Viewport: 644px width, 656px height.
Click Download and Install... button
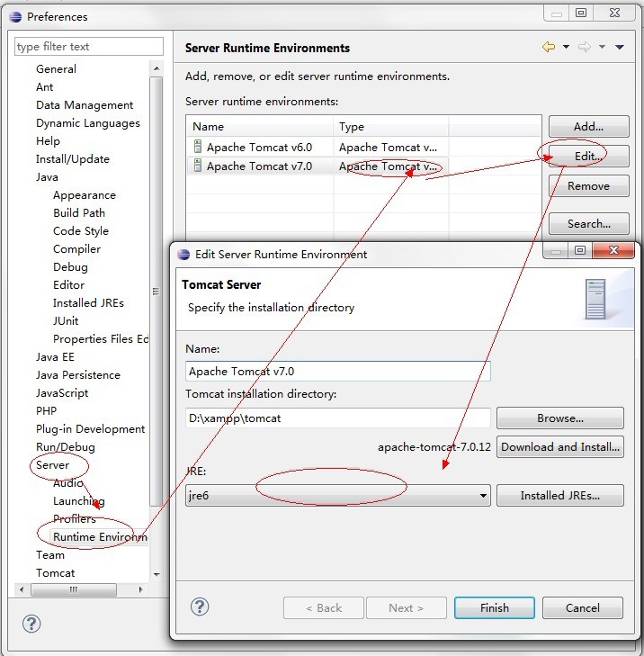click(560, 447)
